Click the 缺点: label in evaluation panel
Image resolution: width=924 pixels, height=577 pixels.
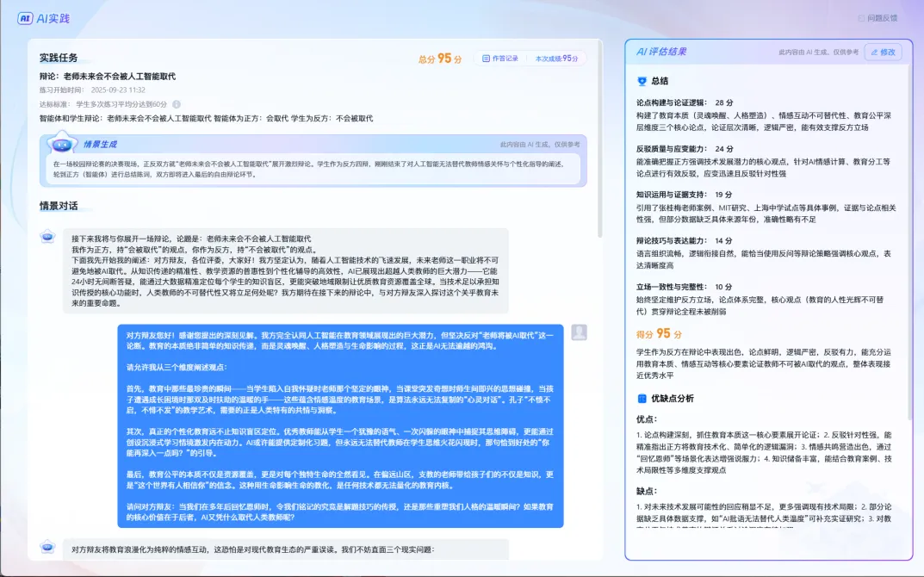(x=647, y=491)
